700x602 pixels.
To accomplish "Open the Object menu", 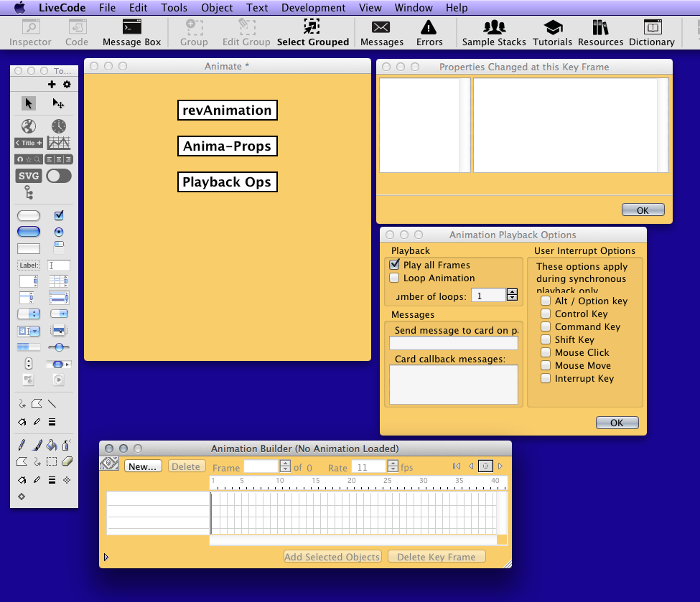I will [x=217, y=8].
